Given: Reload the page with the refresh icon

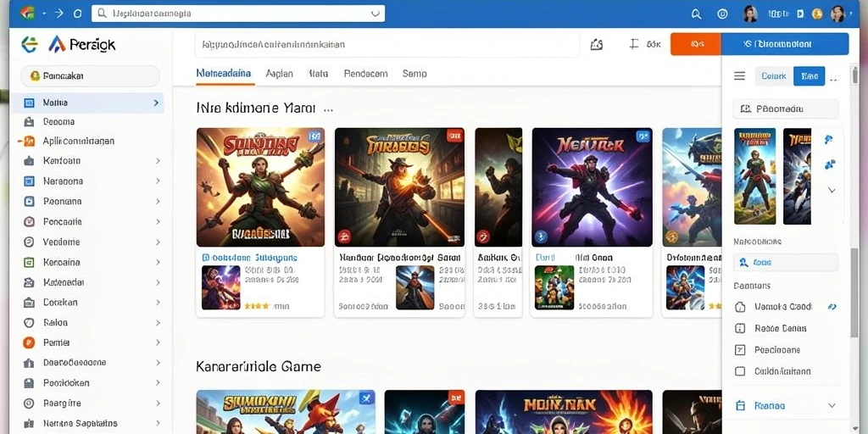Looking at the screenshot, I should [77, 14].
